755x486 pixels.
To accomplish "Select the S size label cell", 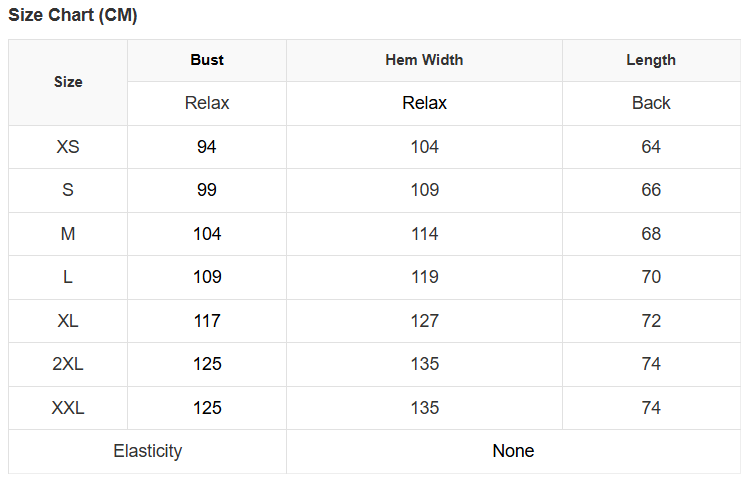I will [x=68, y=190].
